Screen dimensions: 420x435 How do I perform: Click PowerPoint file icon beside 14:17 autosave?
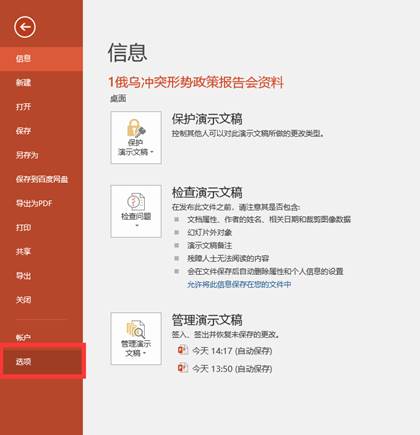point(182,350)
